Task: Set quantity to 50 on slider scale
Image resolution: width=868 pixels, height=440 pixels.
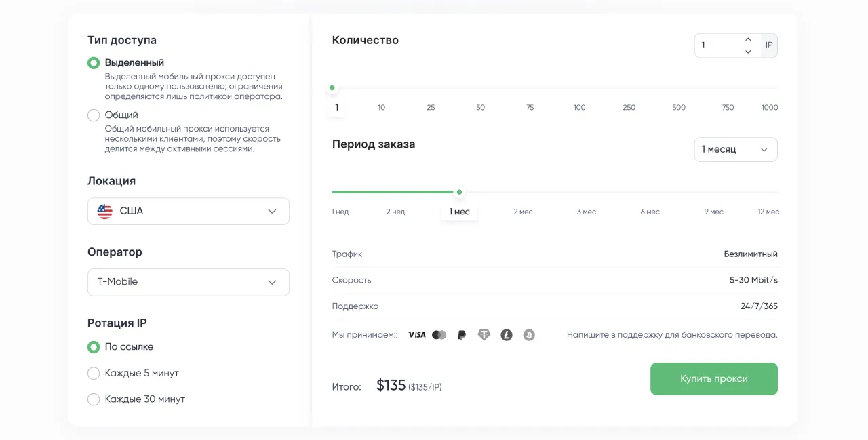Action: [481, 108]
